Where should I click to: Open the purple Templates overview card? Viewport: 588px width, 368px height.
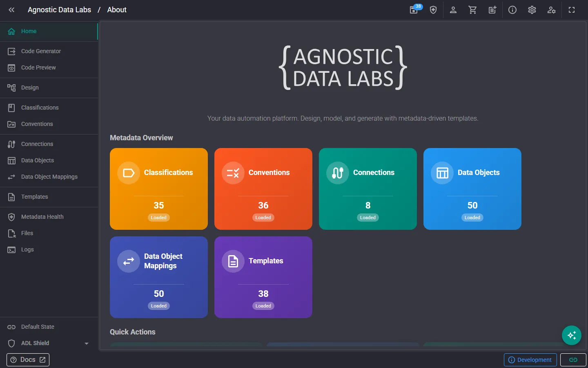pos(263,277)
